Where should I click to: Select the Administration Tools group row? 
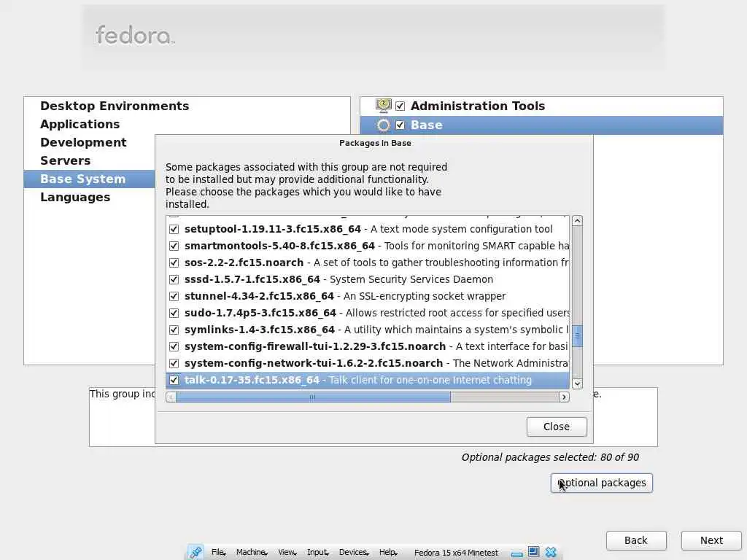[x=542, y=106]
